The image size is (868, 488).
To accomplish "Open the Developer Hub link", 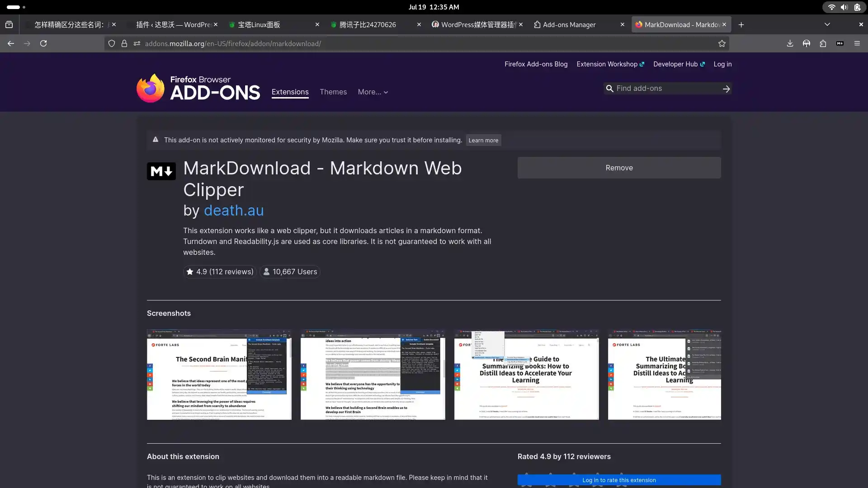I will tap(679, 64).
